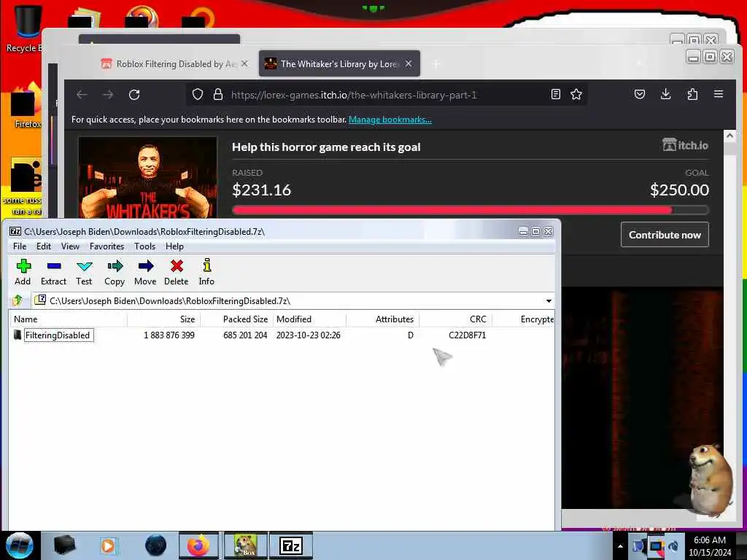Click the 1 883 876 399 size value

[169, 335]
